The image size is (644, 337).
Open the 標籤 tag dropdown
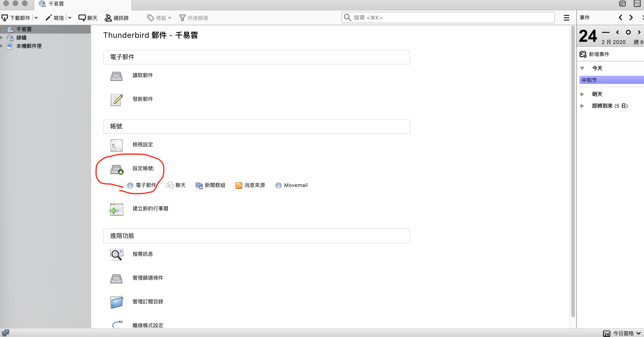[x=160, y=18]
